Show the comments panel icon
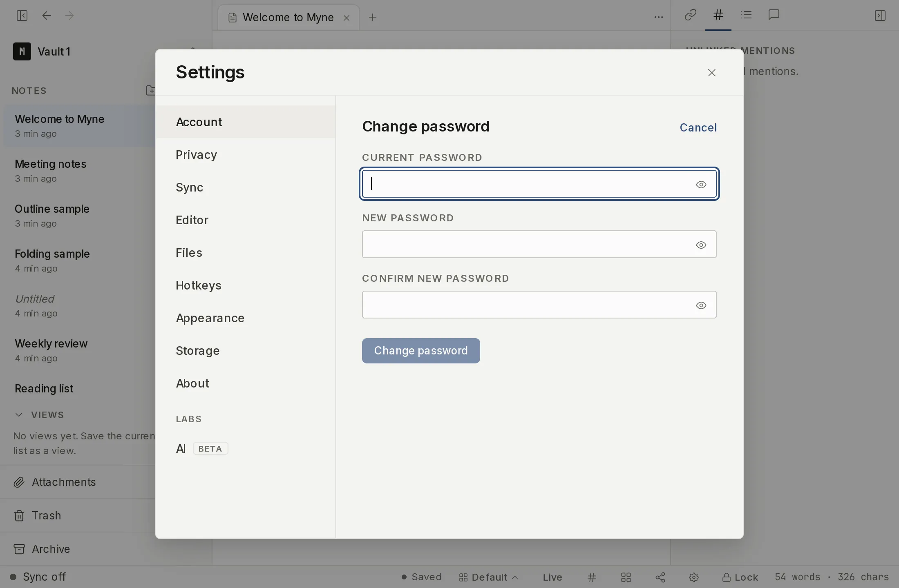Image resolution: width=899 pixels, height=588 pixels. click(774, 15)
